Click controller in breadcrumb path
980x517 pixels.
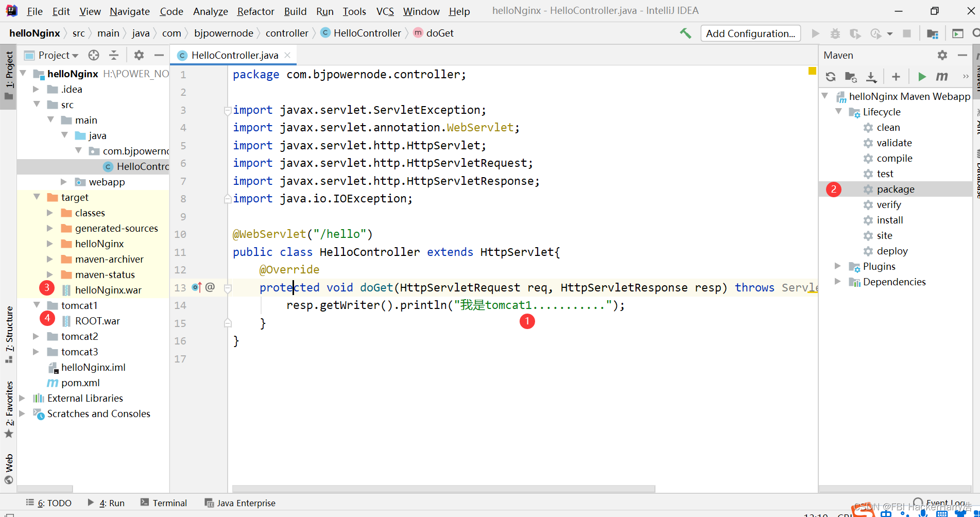pyautogui.click(x=287, y=33)
